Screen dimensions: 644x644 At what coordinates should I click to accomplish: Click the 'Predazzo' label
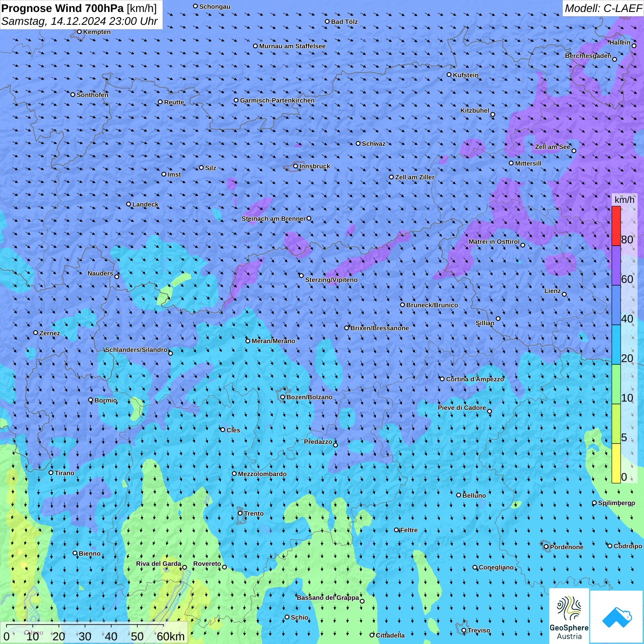[x=318, y=442]
